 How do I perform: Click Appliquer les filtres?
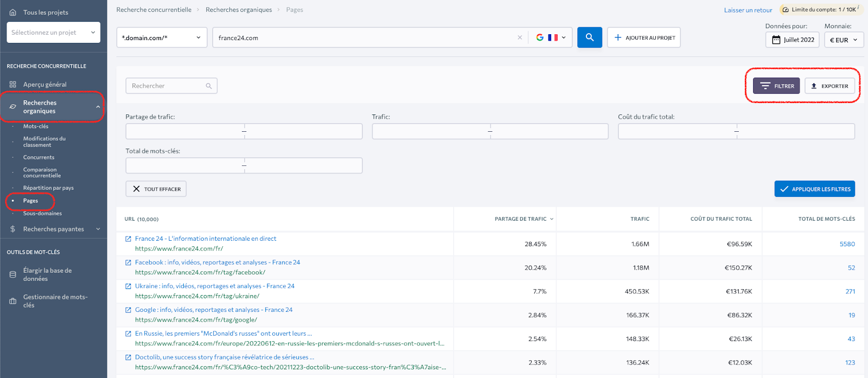tap(815, 189)
